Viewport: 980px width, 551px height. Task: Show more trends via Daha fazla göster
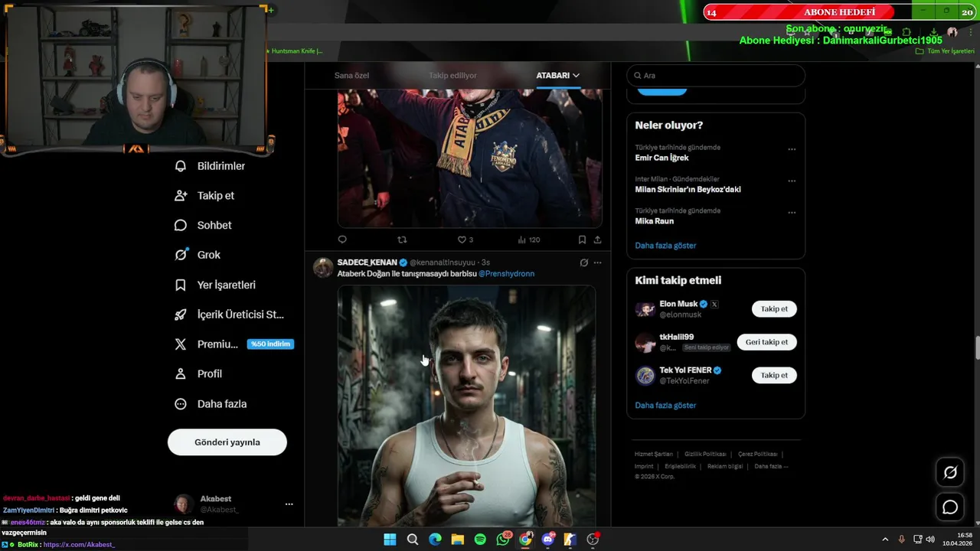(665, 246)
